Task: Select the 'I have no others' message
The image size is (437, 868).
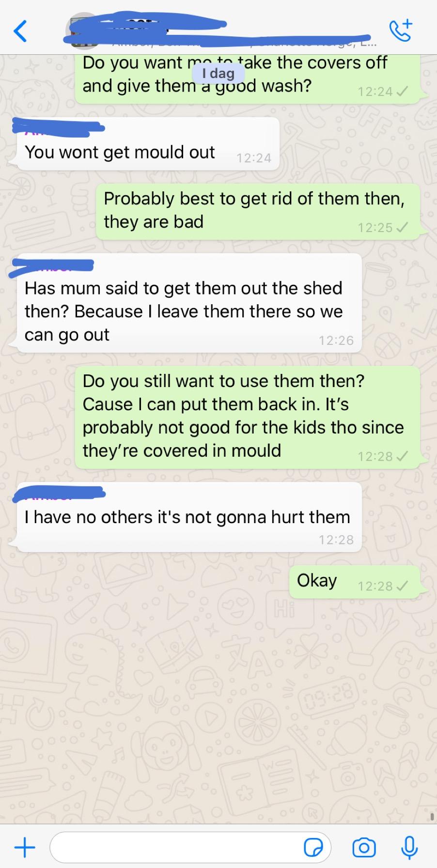Action: [x=189, y=517]
